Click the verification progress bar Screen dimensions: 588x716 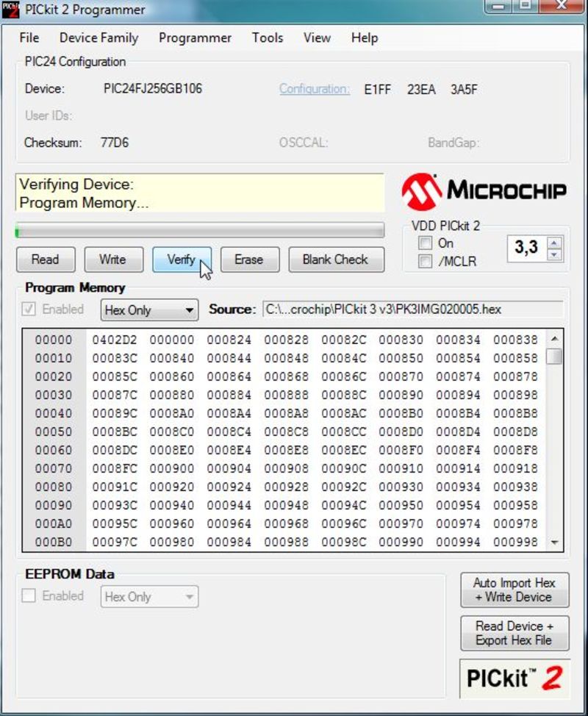199,231
